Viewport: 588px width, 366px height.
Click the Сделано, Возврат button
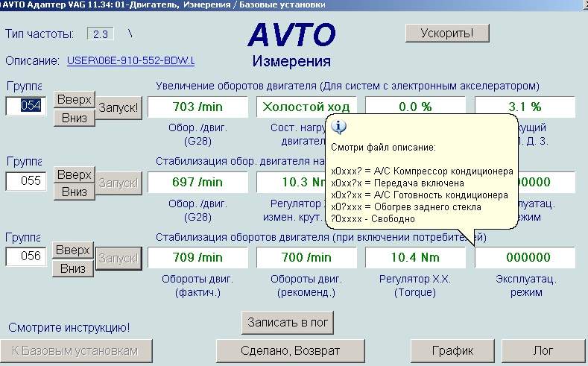click(290, 351)
